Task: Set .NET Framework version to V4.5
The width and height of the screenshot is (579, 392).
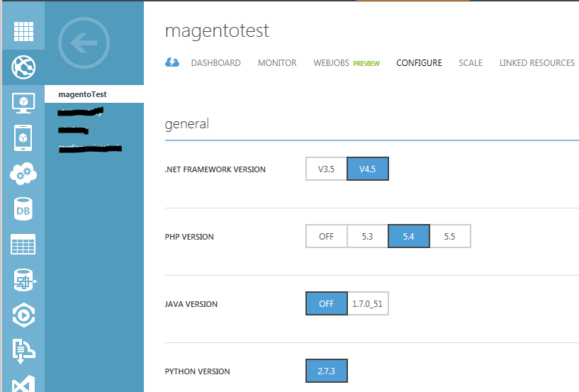Action: coord(368,169)
